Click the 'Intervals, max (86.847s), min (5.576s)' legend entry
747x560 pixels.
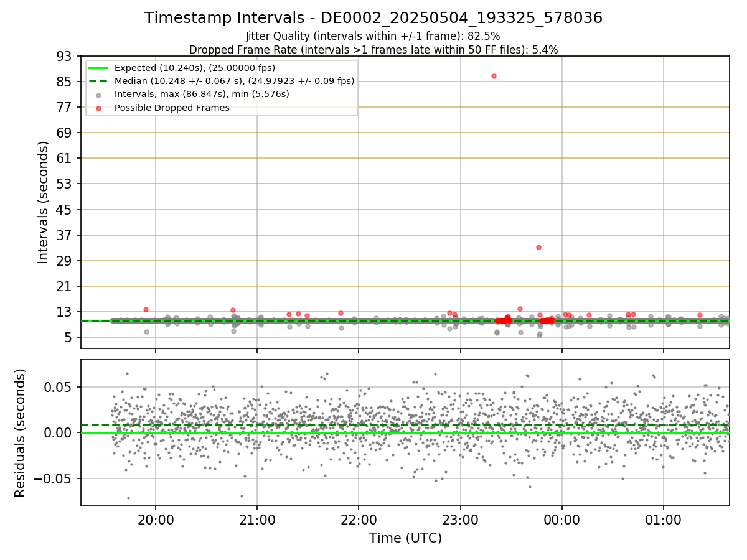pyautogui.click(x=202, y=94)
